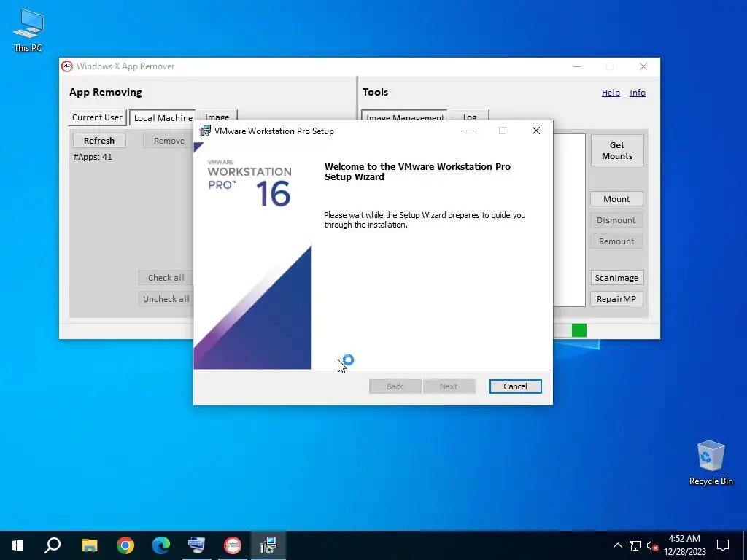747x560 pixels.
Task: Select the VMware installer taskbar icon
Action: (268, 545)
